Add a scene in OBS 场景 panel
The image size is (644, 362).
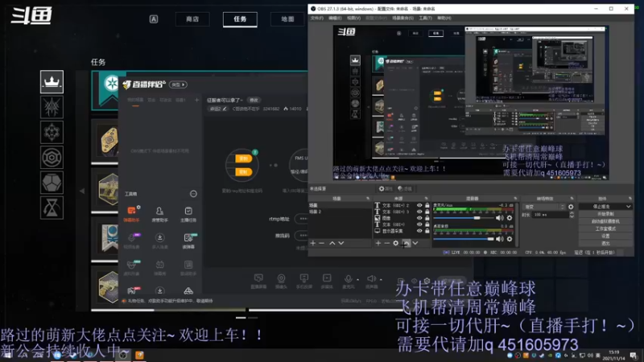pos(313,244)
